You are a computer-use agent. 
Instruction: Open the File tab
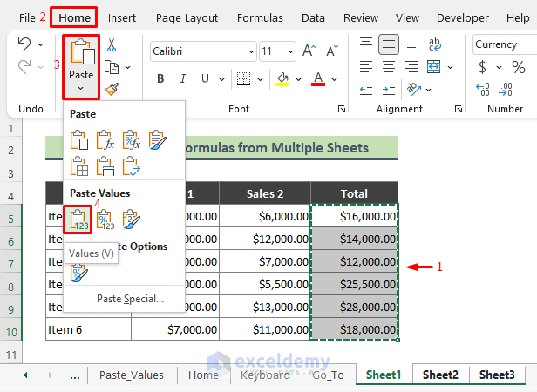27,17
